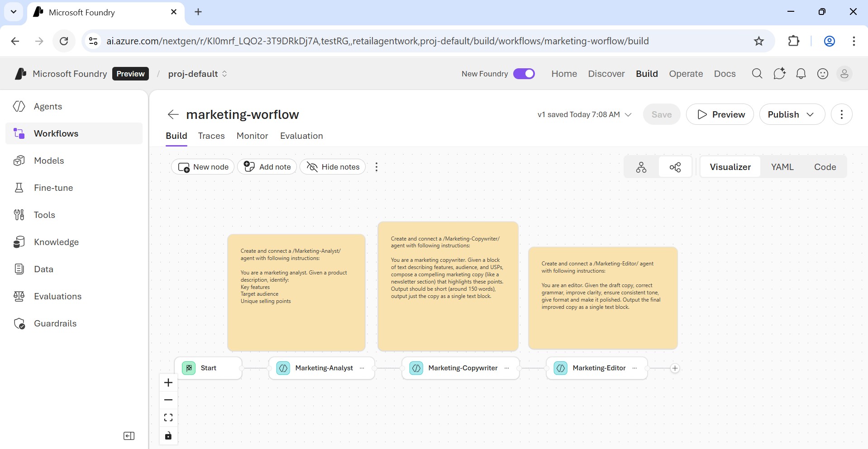The image size is (868, 449).
Task: Zoom out on the canvas
Action: point(168,400)
